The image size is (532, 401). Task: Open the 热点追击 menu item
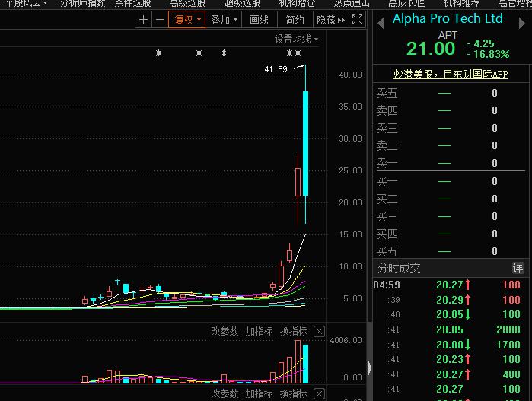(352, 3)
